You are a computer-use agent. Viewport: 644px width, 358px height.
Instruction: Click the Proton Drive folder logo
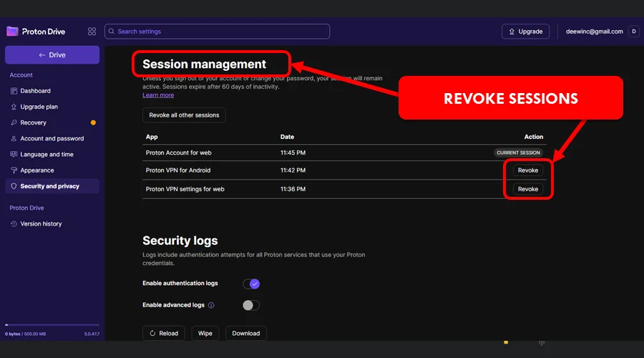12,32
